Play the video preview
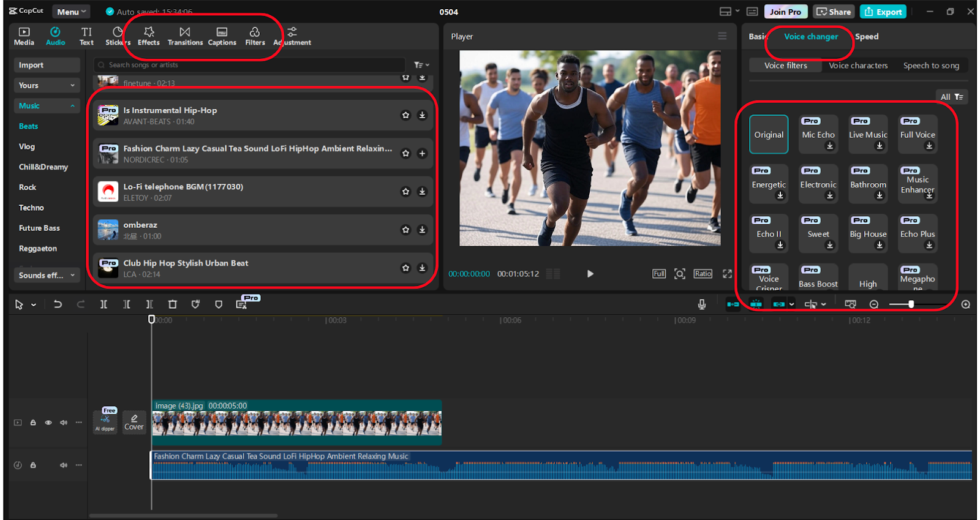This screenshot has height=520, width=980. pos(590,274)
